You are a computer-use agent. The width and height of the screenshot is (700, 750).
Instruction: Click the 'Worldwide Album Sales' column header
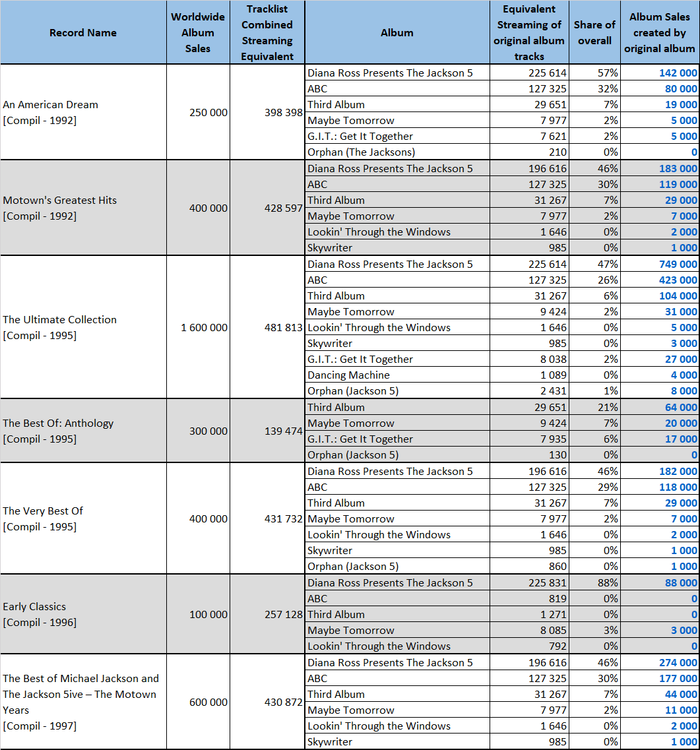198,32
